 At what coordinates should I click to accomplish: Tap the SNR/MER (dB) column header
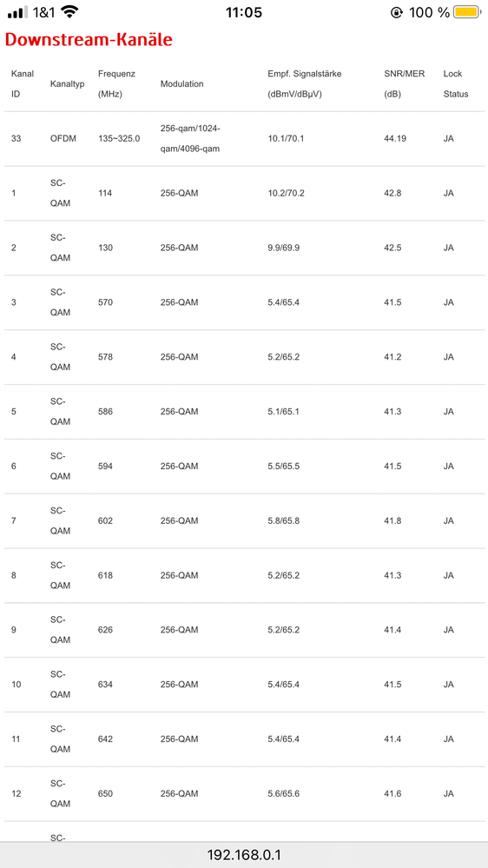coord(405,83)
